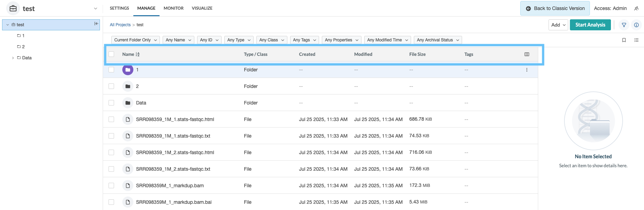Image resolution: width=644 pixels, height=210 pixels.
Task: Sort by the Name column icon
Action: click(138, 54)
